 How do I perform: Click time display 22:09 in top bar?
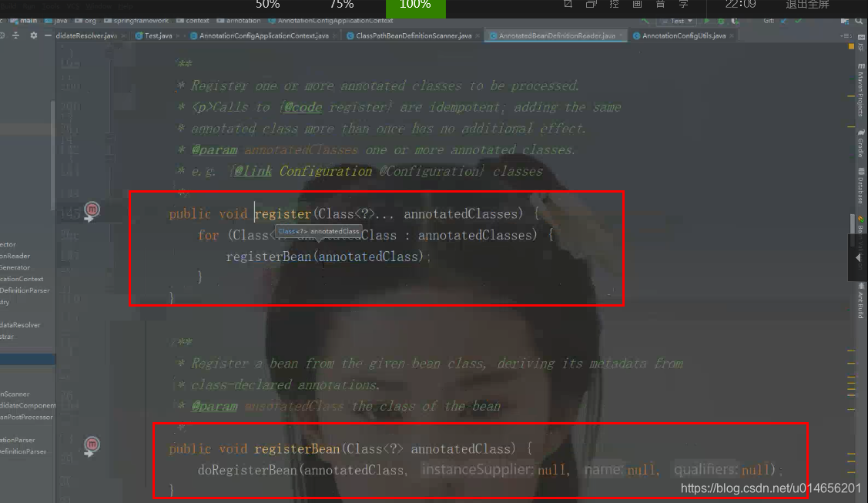[740, 5]
